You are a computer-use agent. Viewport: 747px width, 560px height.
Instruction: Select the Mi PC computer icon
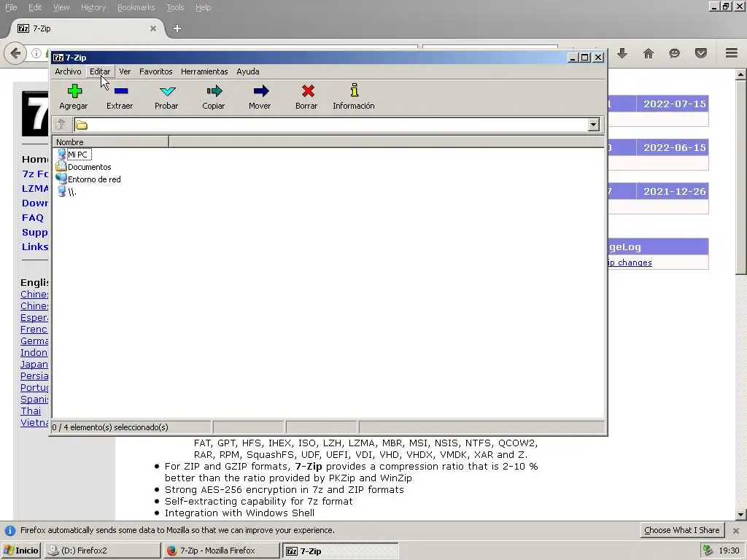[x=61, y=155]
